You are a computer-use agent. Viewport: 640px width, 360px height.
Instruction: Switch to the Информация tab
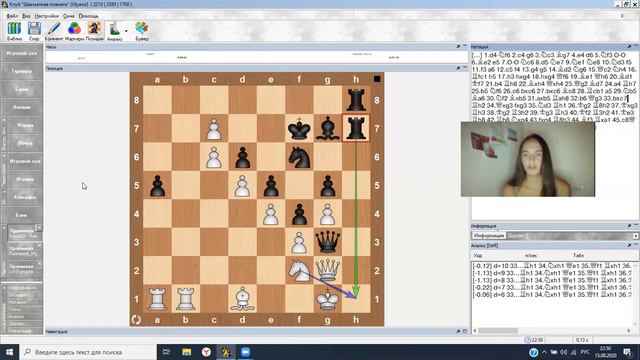pos(489,236)
